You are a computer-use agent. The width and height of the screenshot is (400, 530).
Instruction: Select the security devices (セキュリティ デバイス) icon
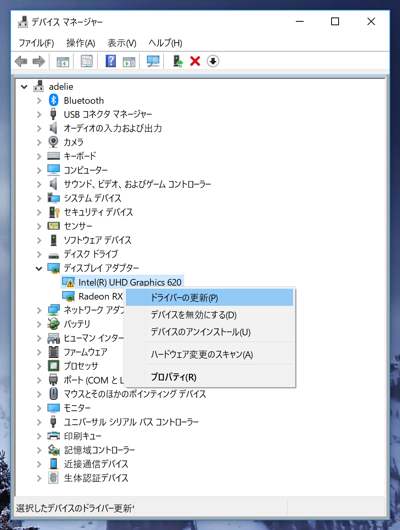(x=54, y=212)
